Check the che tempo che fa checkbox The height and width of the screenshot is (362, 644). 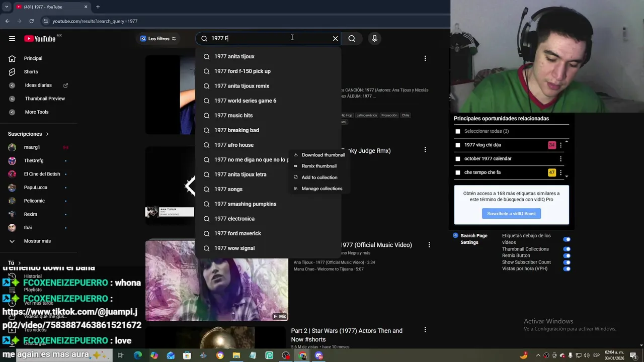click(458, 172)
